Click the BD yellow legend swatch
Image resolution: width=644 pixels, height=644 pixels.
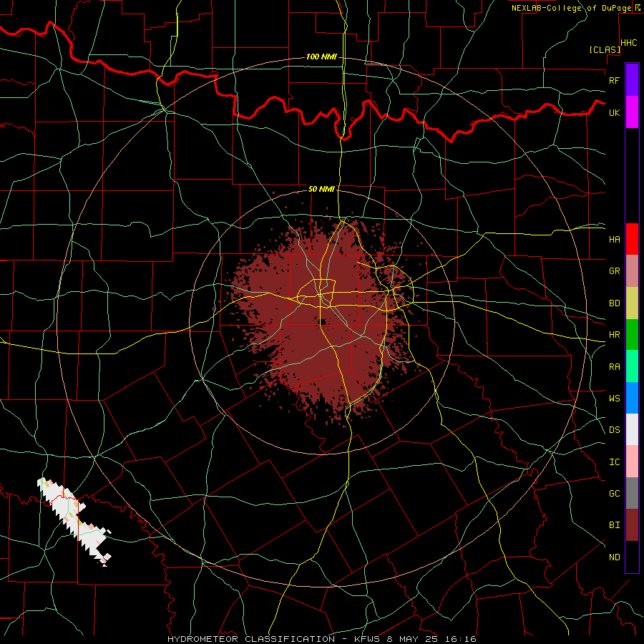pyautogui.click(x=632, y=303)
